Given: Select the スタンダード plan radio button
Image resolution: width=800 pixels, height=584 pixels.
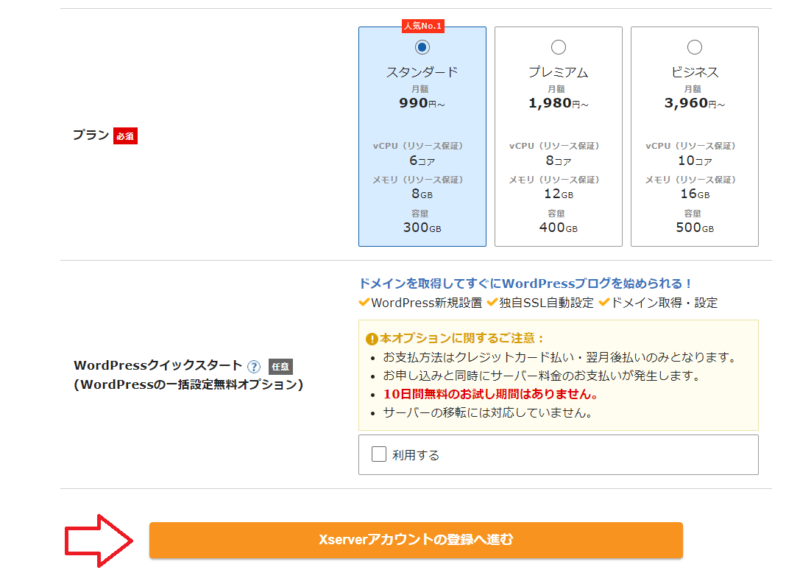Looking at the screenshot, I should pyautogui.click(x=422, y=47).
